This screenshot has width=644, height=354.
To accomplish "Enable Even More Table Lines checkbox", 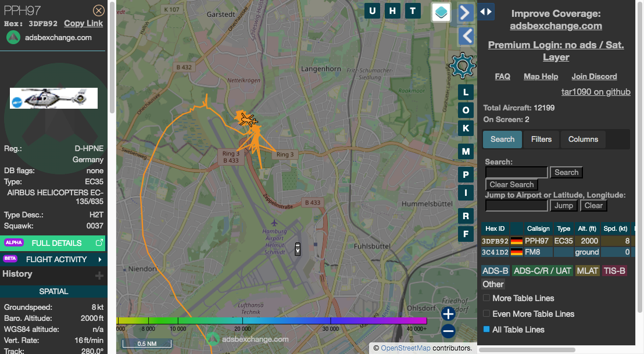I will [486, 313].
